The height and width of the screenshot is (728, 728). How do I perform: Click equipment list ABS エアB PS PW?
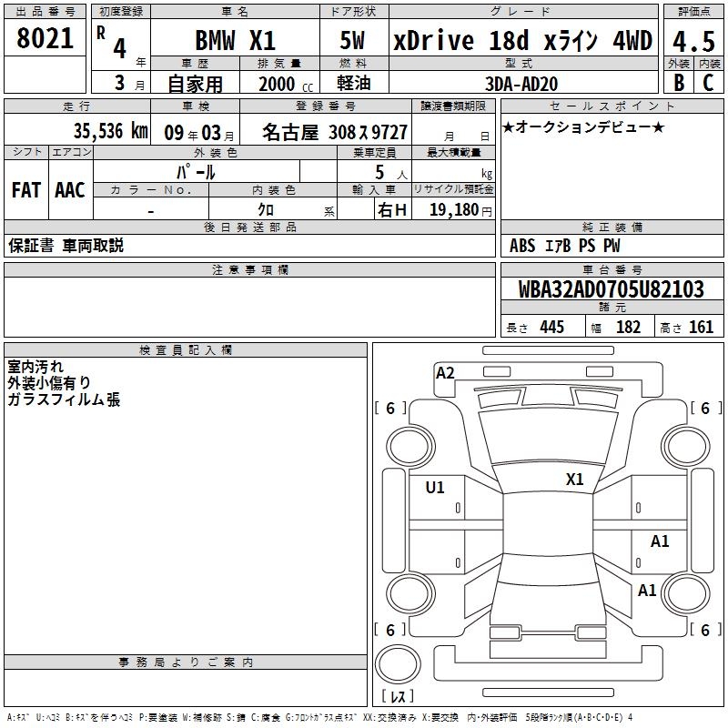click(564, 246)
